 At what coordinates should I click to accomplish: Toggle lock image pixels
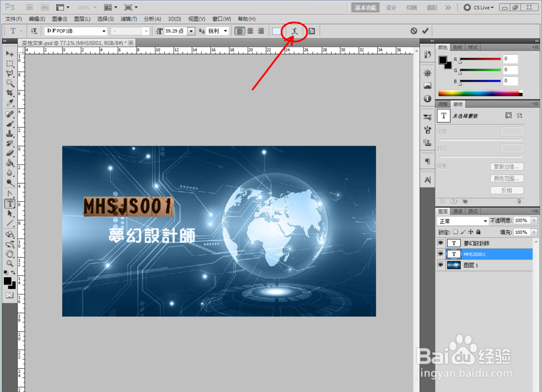[463, 232]
